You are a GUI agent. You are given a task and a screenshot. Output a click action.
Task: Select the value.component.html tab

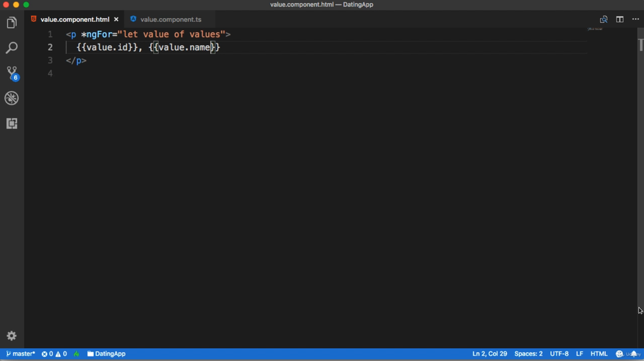[x=75, y=19]
